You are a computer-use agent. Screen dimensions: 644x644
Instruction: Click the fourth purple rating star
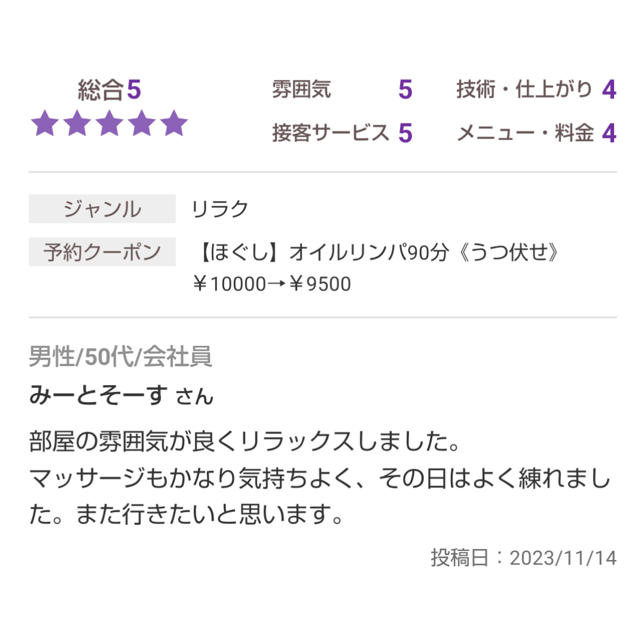[x=141, y=123]
